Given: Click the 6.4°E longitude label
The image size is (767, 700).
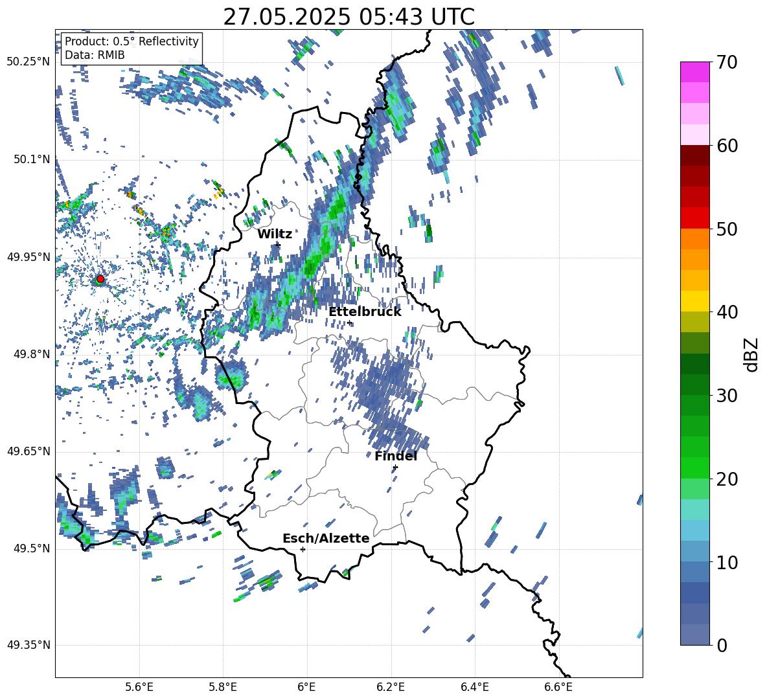Looking at the screenshot, I should [474, 687].
